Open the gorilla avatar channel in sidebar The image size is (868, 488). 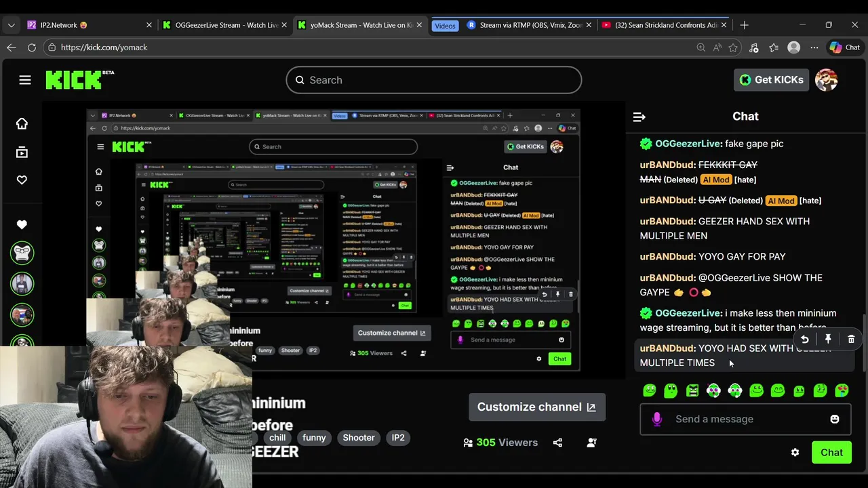(x=22, y=253)
